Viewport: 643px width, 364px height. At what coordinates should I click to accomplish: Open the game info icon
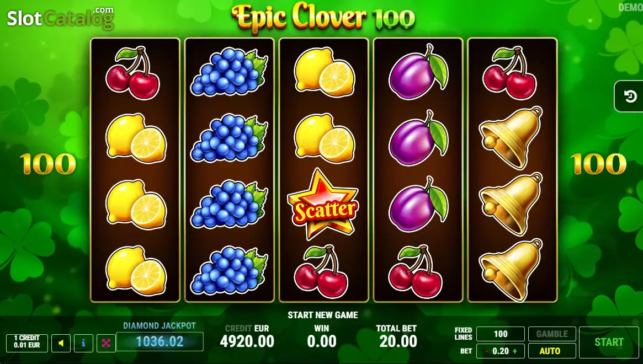pyautogui.click(x=83, y=343)
